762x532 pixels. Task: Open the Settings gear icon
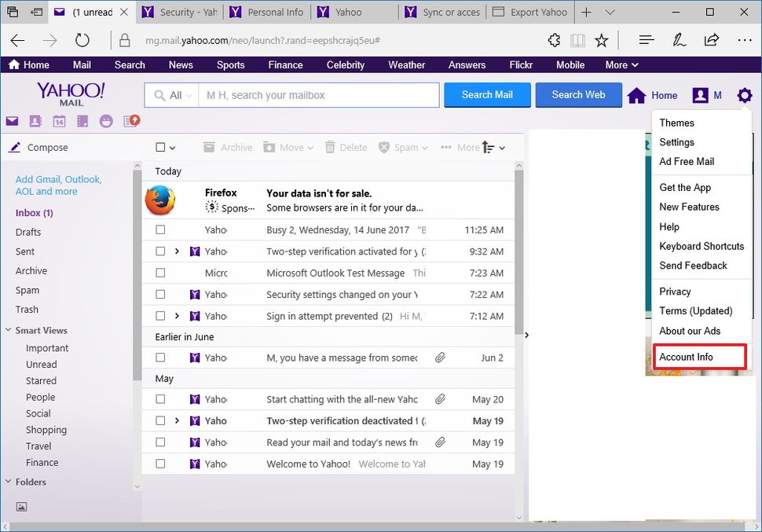[744, 94]
